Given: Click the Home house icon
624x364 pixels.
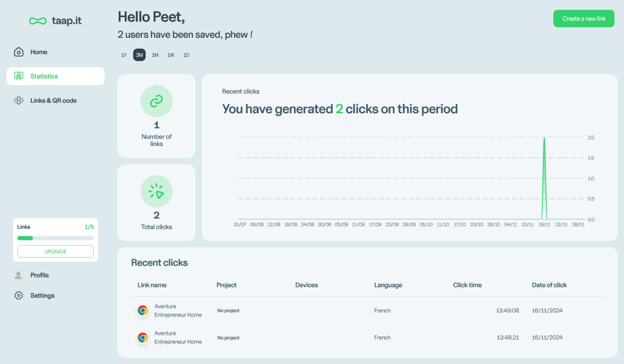Looking at the screenshot, I should tap(19, 52).
